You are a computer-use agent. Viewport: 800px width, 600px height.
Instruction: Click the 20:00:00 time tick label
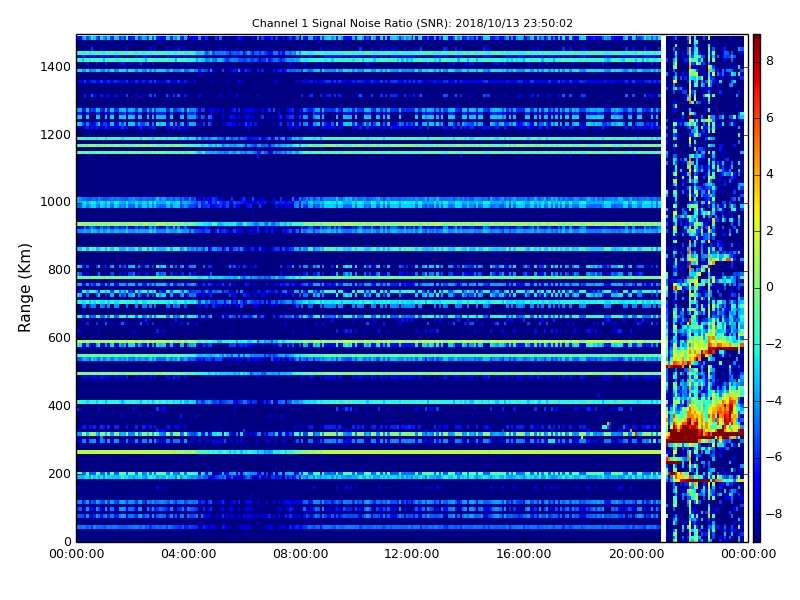click(636, 554)
